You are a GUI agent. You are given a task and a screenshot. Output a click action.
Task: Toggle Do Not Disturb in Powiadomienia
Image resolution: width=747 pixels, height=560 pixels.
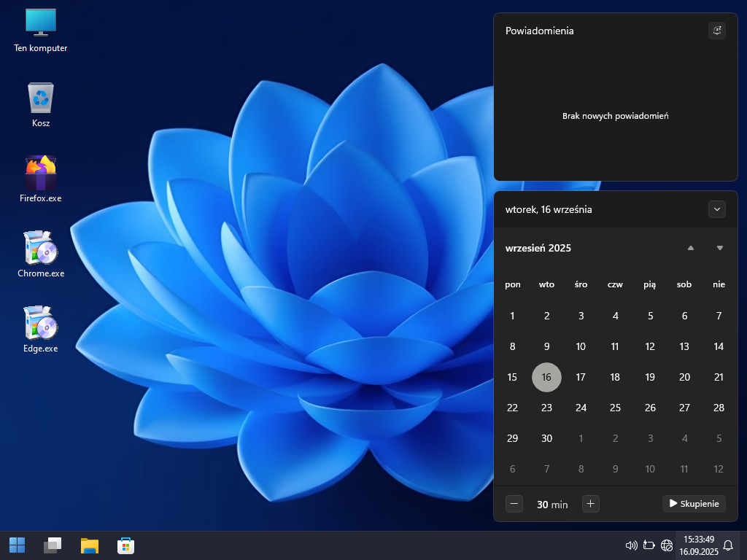[x=717, y=31]
